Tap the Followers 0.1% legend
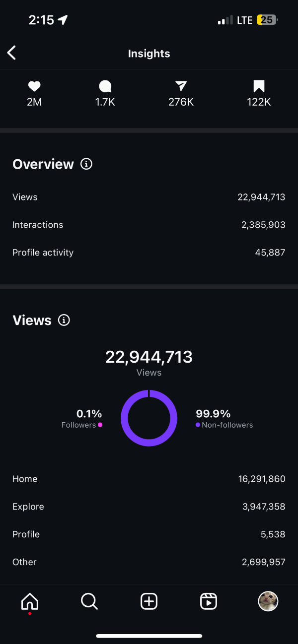The height and width of the screenshot is (644, 298). tap(82, 418)
